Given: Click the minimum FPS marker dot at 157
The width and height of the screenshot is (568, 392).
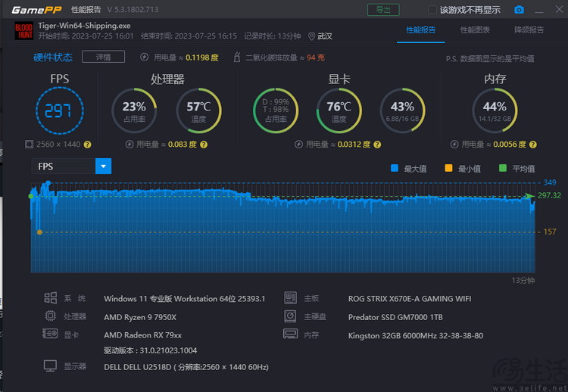Looking at the screenshot, I should pyautogui.click(x=39, y=232).
